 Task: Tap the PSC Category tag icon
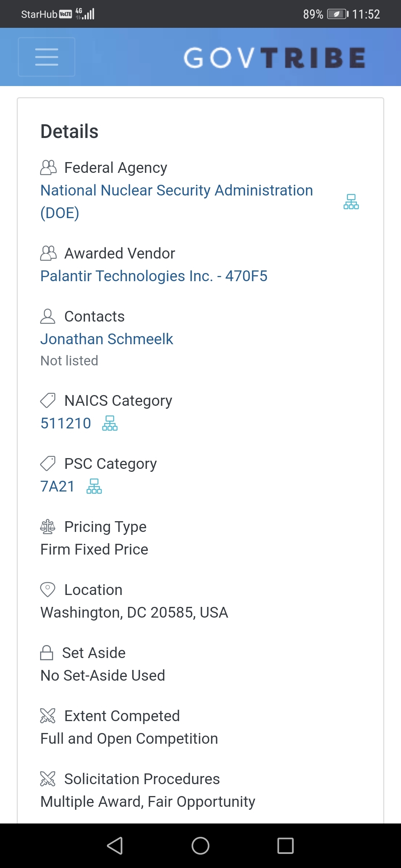tap(48, 464)
